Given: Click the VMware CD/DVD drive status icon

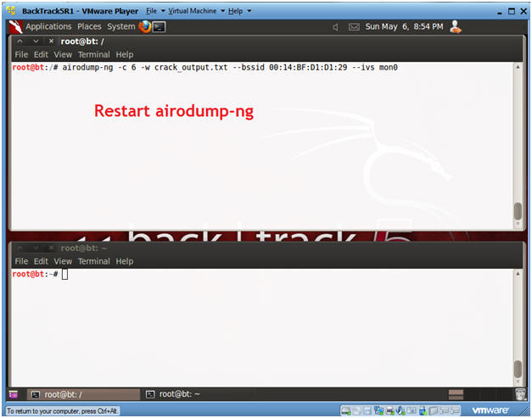Looking at the screenshot, I should pyautogui.click(x=356, y=411).
